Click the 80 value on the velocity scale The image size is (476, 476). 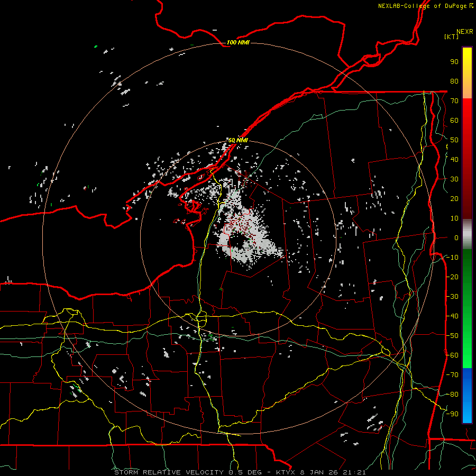(454, 81)
